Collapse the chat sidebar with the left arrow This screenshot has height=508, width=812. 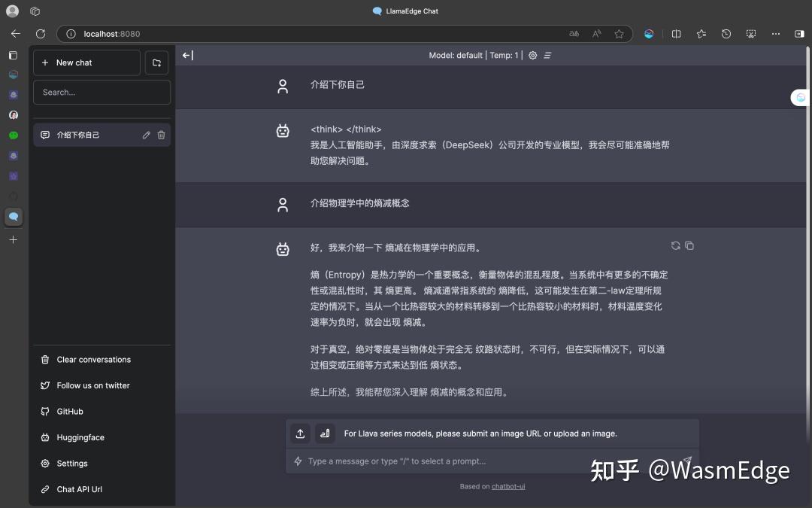pos(186,55)
